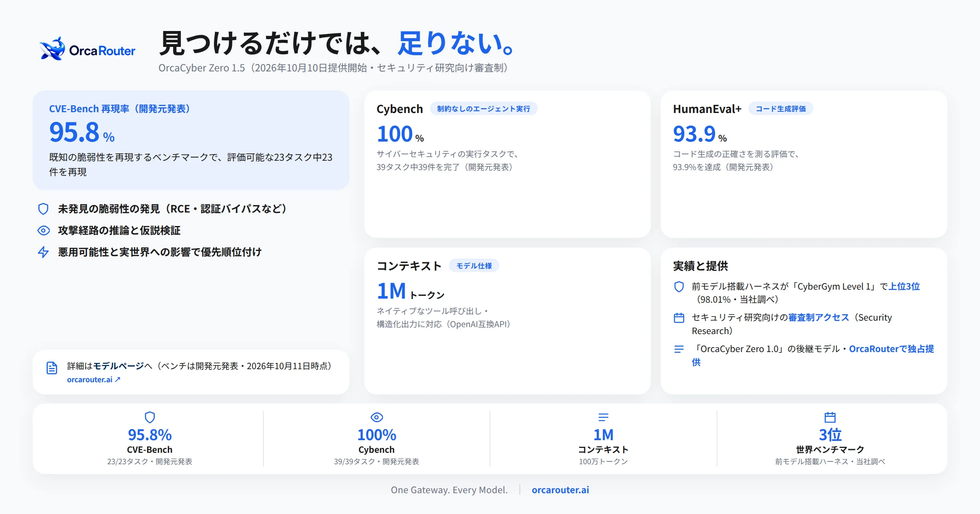Click the large 95.8 % value in CVE-Bench card
This screenshot has height=514, width=980.
click(82, 133)
